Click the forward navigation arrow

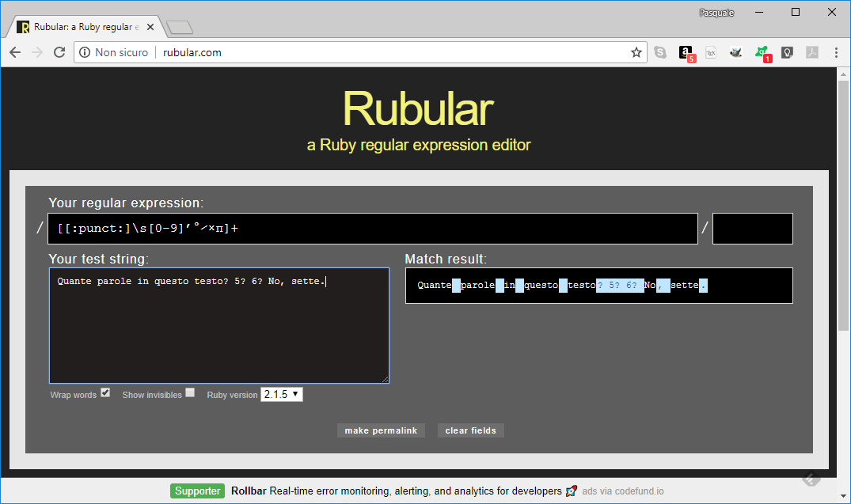click(37, 52)
